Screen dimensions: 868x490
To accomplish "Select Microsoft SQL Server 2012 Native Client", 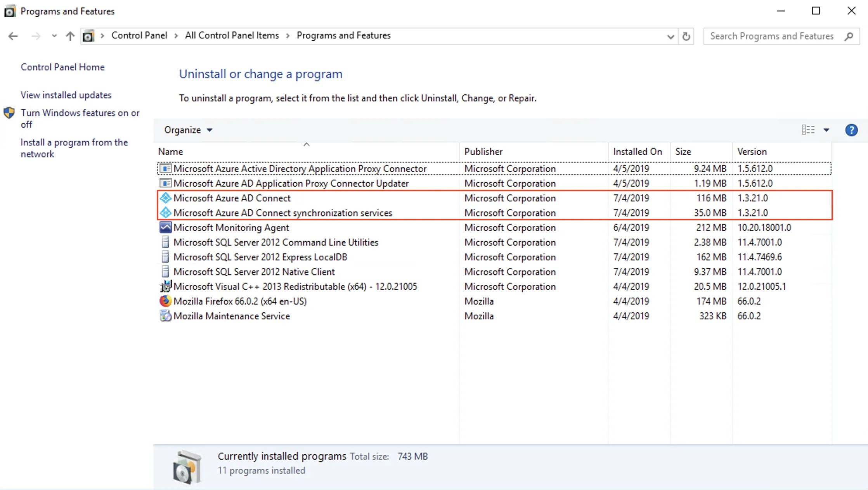I will pyautogui.click(x=494, y=272).
